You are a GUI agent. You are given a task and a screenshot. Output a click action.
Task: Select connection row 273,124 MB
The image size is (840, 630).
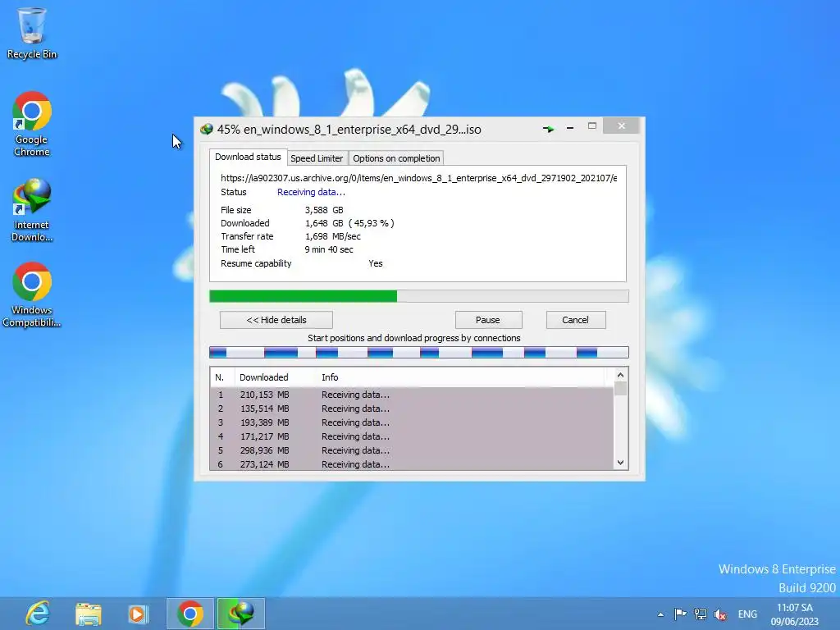coord(412,464)
